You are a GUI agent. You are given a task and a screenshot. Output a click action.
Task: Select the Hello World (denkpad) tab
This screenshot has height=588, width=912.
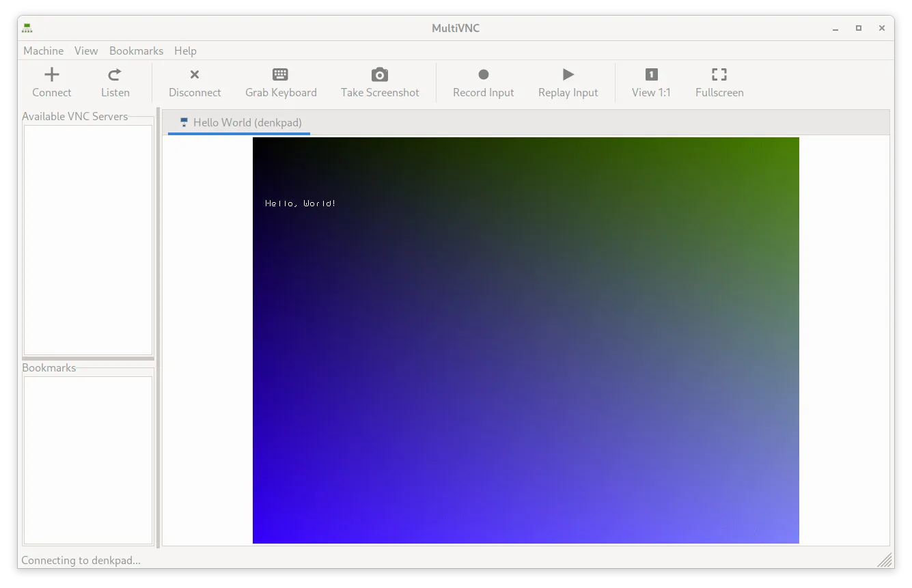pos(240,123)
